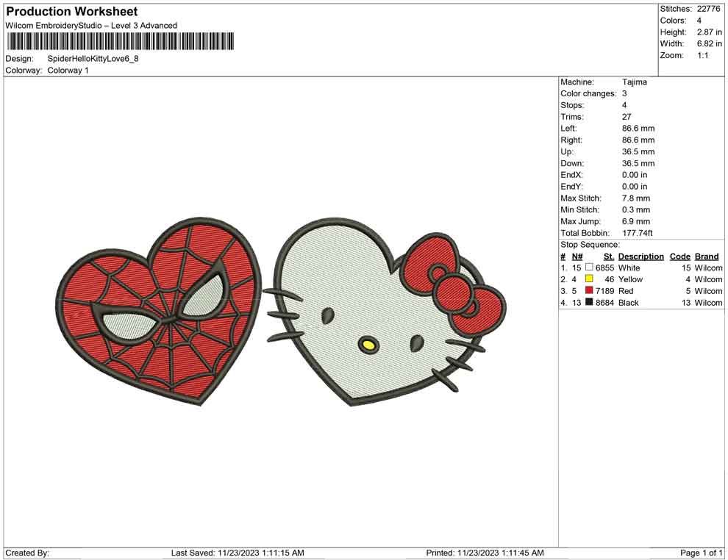Image resolution: width=728 pixels, height=560 pixels.
Task: Click the 'Black' description in row 4
Action: (629, 303)
